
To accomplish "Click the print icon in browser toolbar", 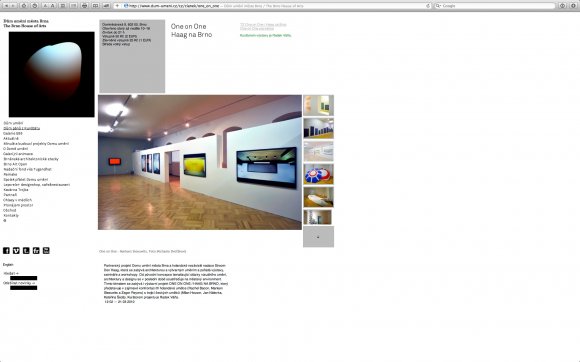I will tap(84, 6).
